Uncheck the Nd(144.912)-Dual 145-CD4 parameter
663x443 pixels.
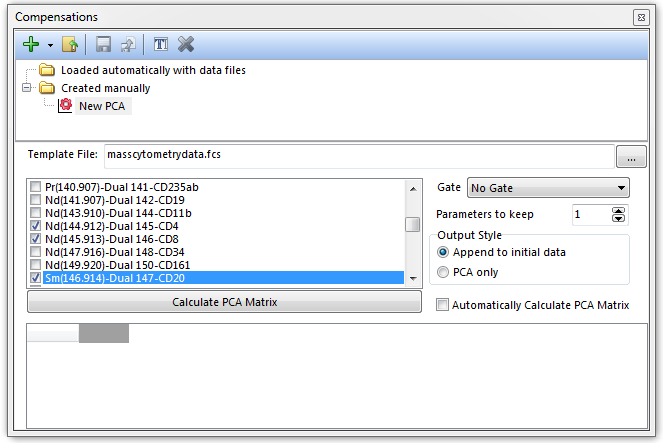(x=36, y=226)
